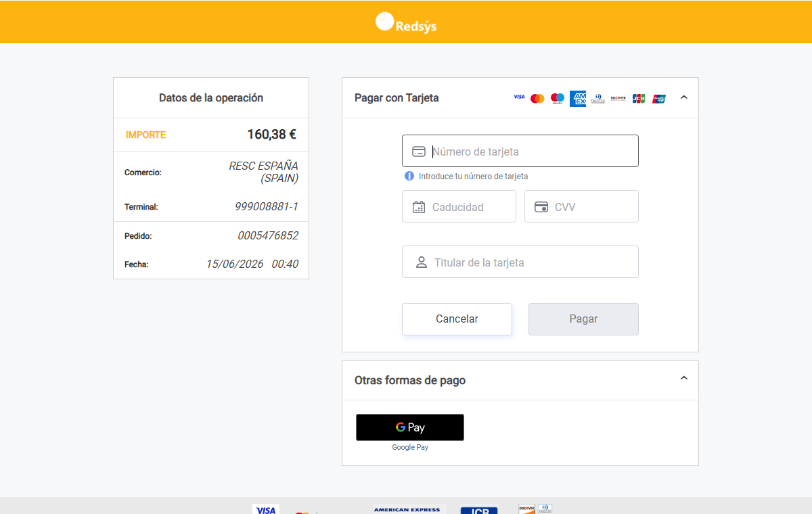Click the 'Google Pay' caption under the button
The width and height of the screenshot is (812, 514).
(x=410, y=447)
